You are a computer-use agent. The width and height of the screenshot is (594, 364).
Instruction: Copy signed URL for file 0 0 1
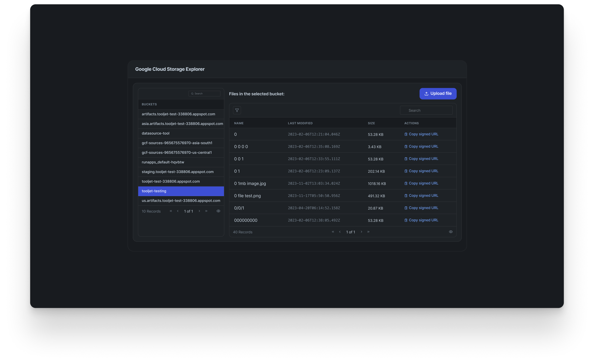(421, 159)
